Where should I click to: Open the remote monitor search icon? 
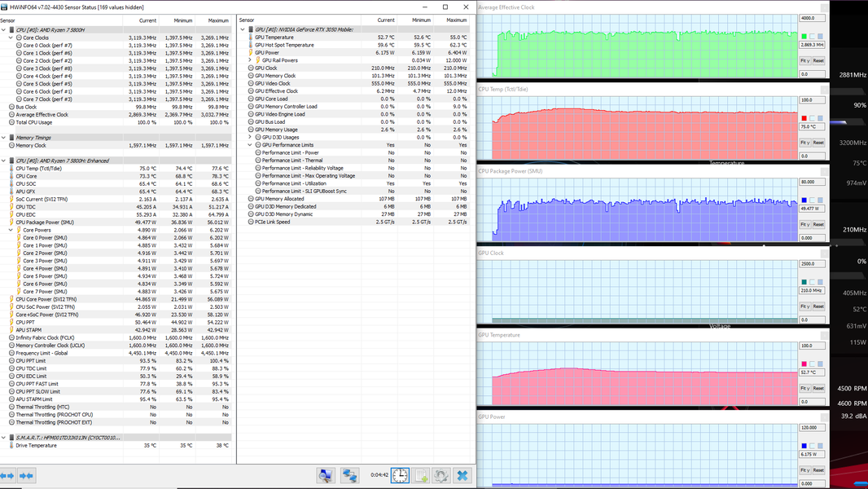point(326,475)
